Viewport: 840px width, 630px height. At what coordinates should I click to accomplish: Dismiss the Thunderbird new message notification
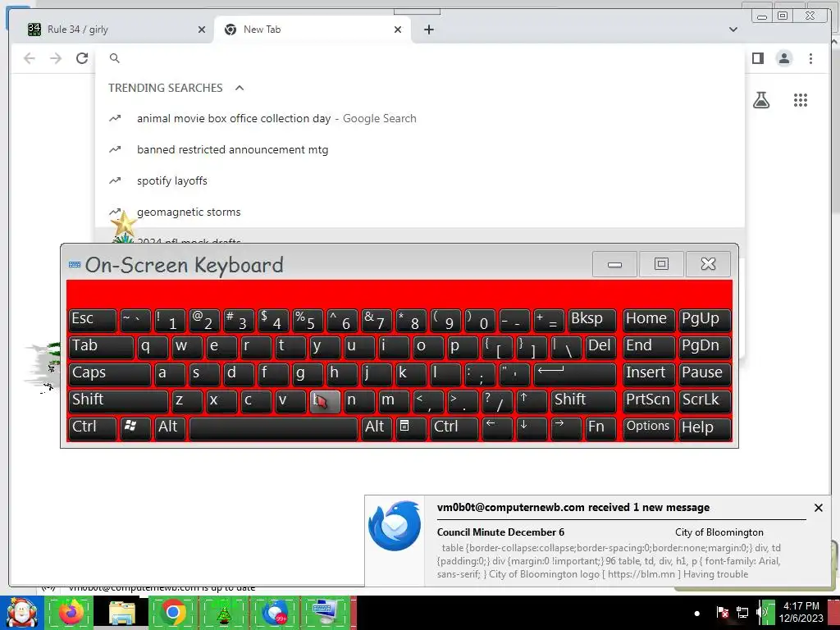click(x=818, y=508)
